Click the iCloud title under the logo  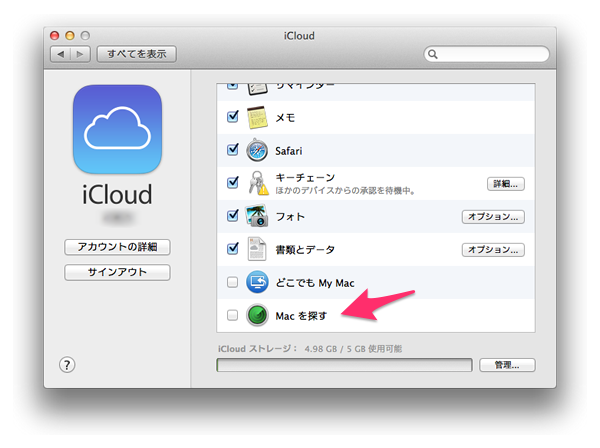tap(117, 195)
